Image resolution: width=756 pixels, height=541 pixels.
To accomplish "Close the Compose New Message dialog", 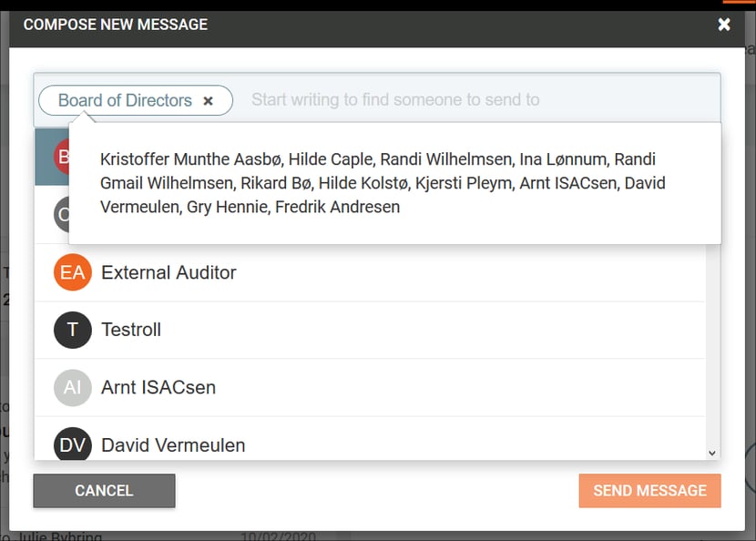I will [x=724, y=24].
